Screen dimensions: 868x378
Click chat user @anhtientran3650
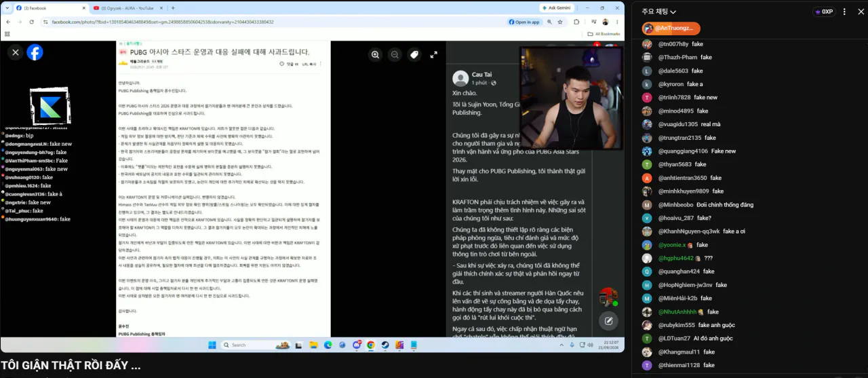(683, 178)
